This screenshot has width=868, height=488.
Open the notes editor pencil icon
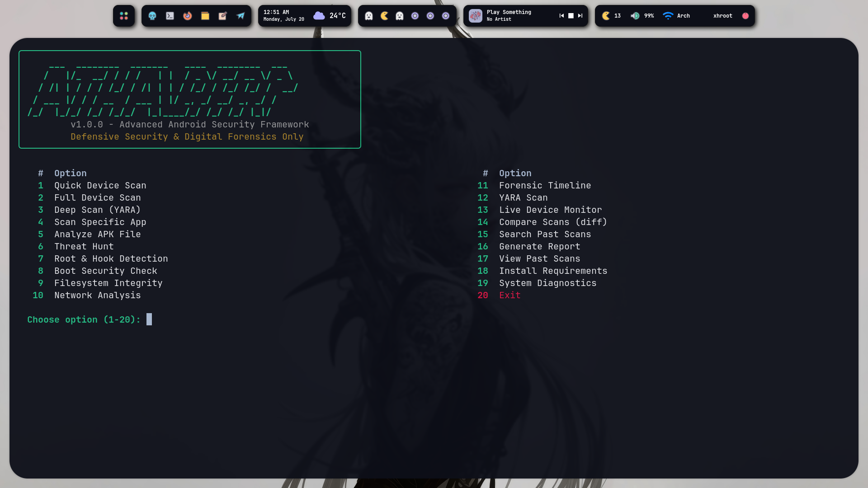[x=223, y=16]
